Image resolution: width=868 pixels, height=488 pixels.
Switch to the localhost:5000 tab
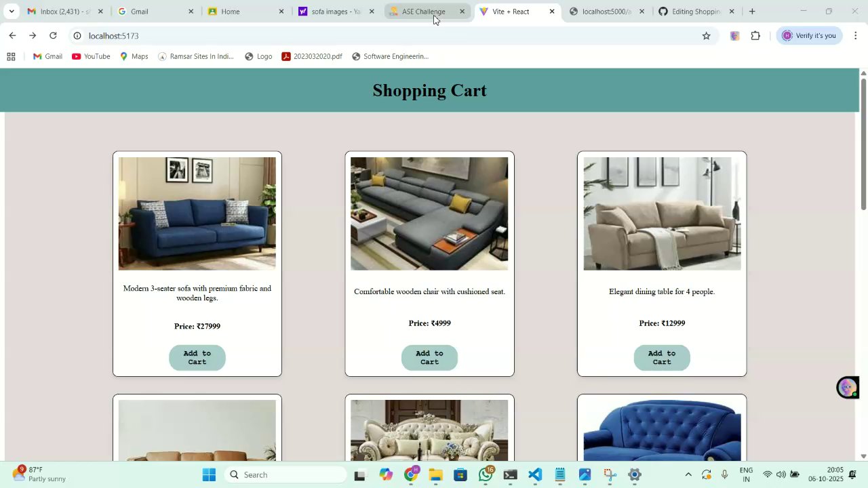tap(606, 12)
